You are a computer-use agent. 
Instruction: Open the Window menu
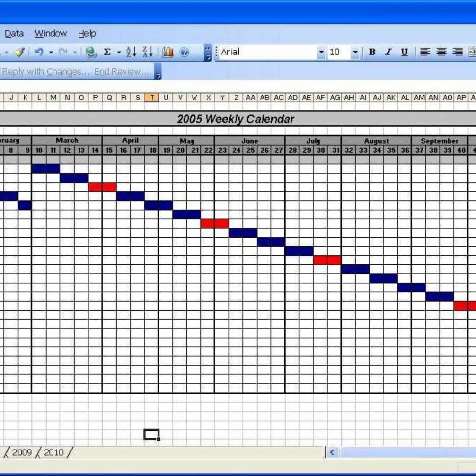tap(51, 33)
